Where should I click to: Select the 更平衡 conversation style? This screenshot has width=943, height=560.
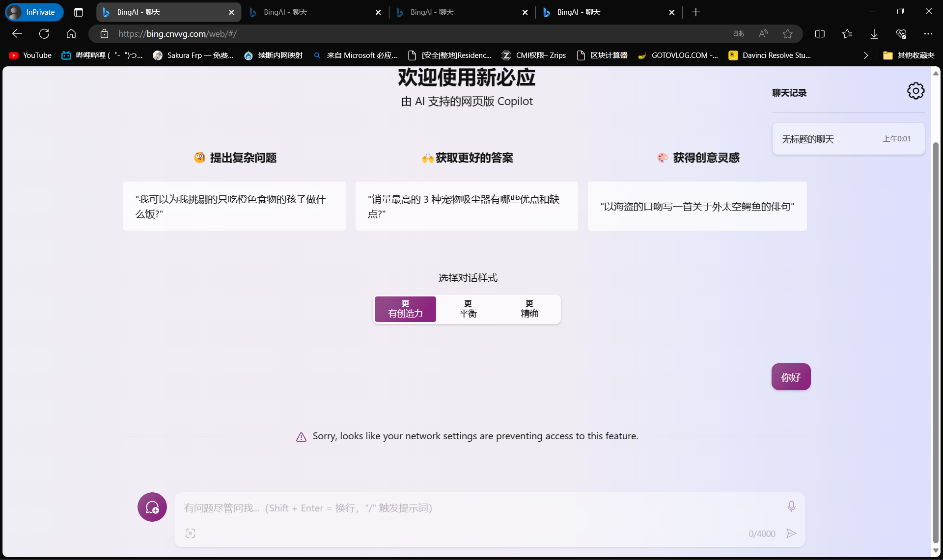click(468, 309)
